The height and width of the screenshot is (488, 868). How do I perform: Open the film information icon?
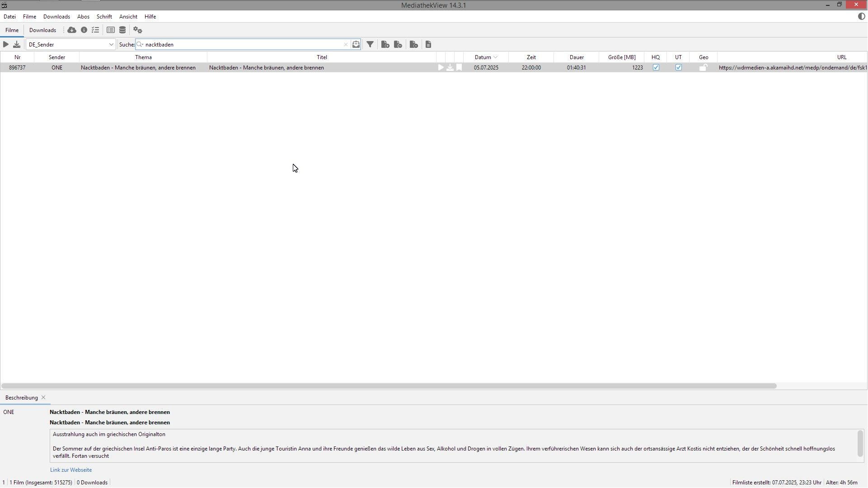coord(84,30)
